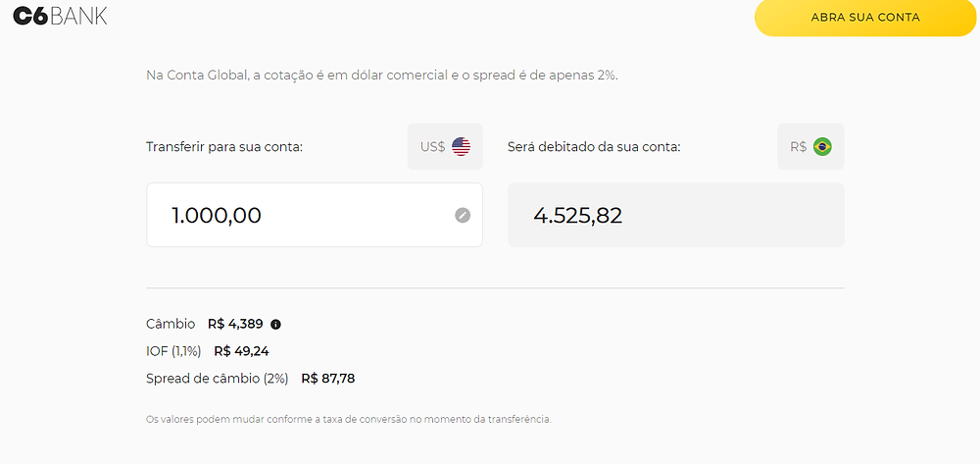Open the US$ currency selector
The image size is (980, 464).
pyautogui.click(x=445, y=146)
